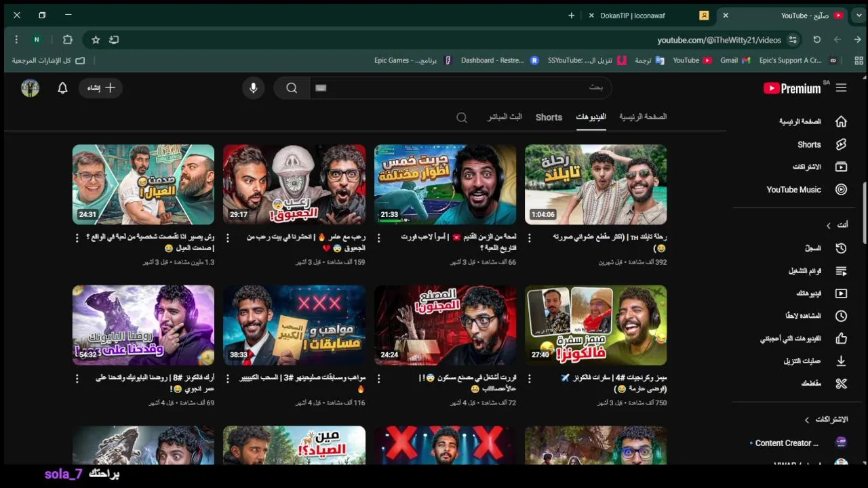Open options menu for رعب مع عامر video
This screenshot has width=868, height=488.
point(228,238)
